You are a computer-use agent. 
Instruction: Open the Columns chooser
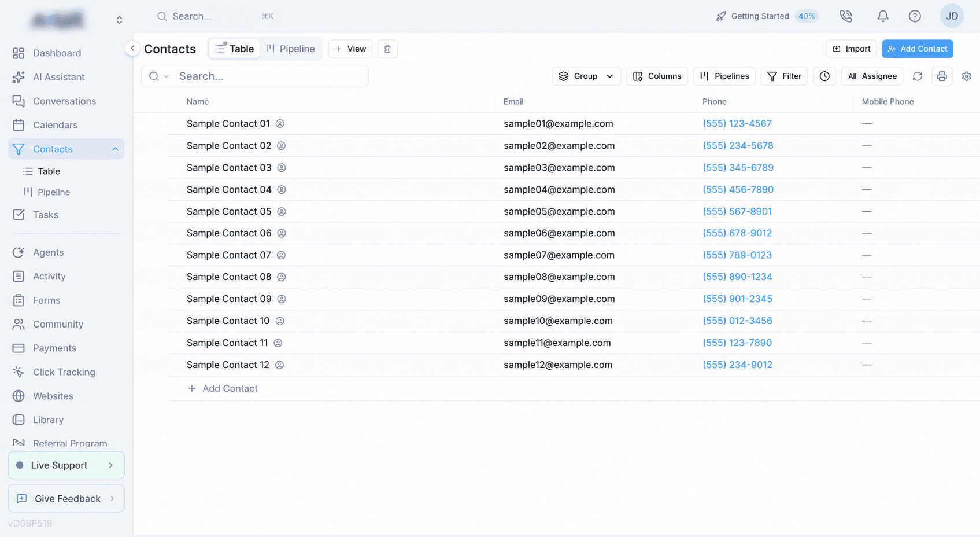[x=657, y=76]
